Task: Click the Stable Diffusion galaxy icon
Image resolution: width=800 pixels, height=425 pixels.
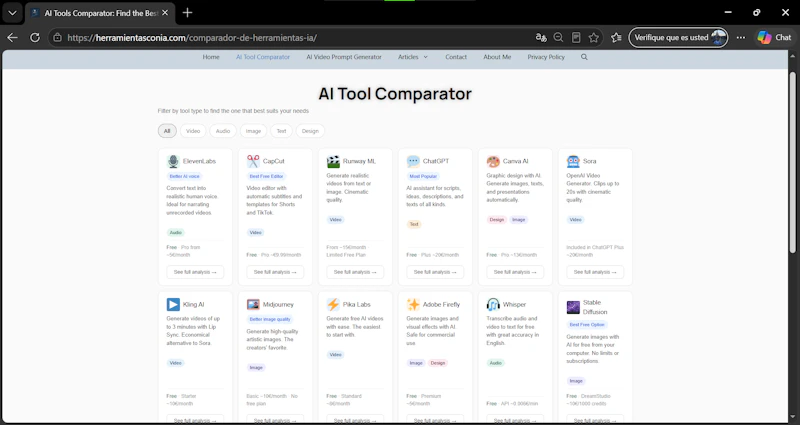Action: pyautogui.click(x=573, y=307)
